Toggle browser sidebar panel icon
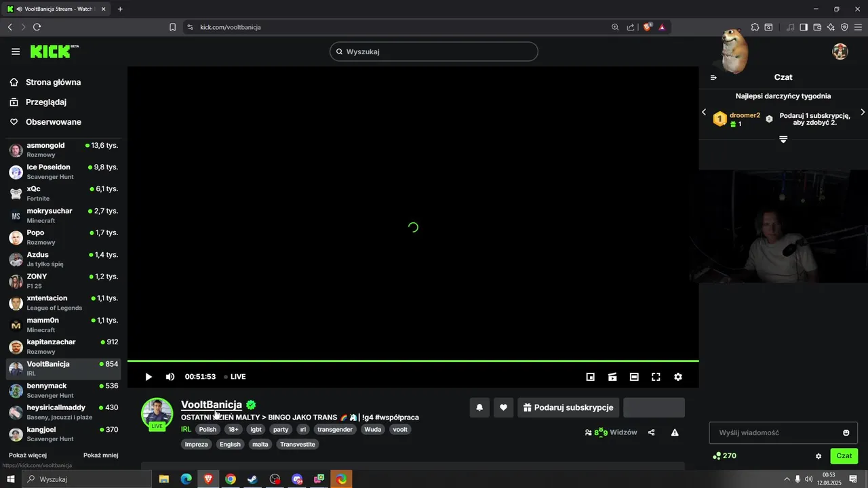This screenshot has width=868, height=488. (x=804, y=27)
